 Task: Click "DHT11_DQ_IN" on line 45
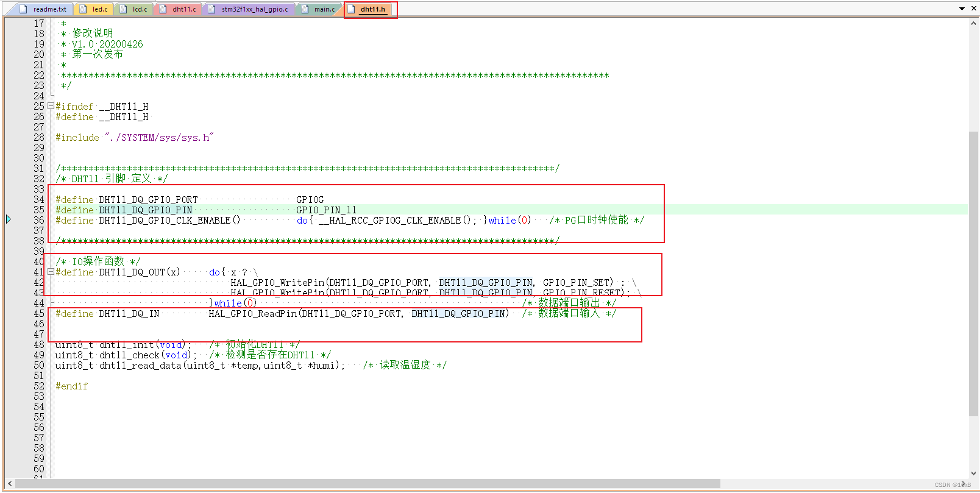click(129, 314)
